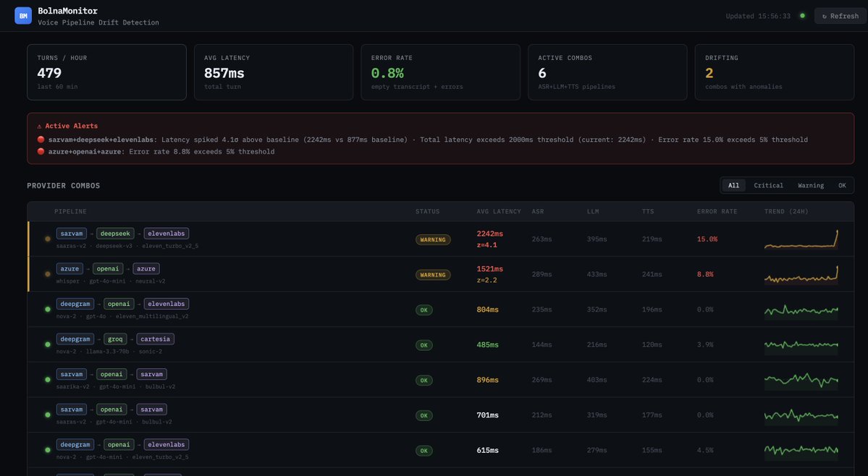
Task: Click the 485ms latency value
Action: [488, 345]
